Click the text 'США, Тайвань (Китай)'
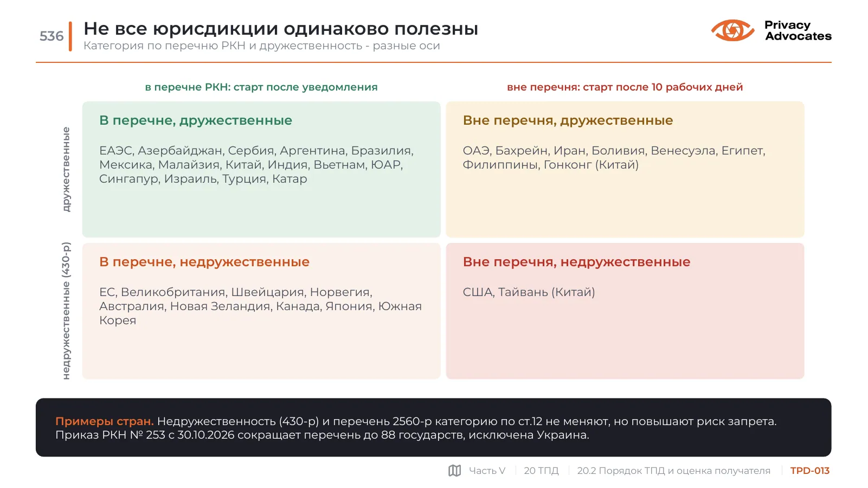868x488 pixels. pyautogui.click(x=529, y=292)
